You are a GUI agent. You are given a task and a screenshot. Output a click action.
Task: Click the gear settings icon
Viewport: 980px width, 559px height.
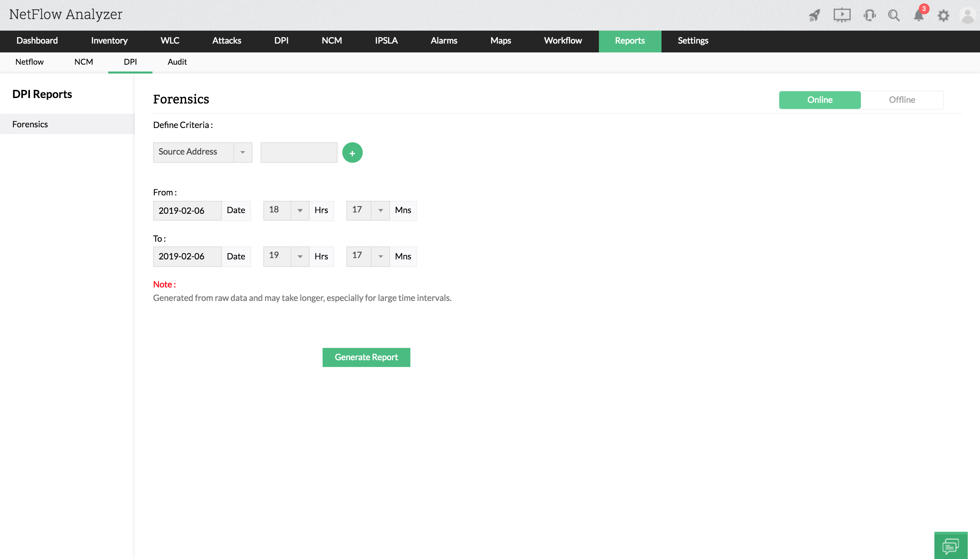click(x=944, y=15)
